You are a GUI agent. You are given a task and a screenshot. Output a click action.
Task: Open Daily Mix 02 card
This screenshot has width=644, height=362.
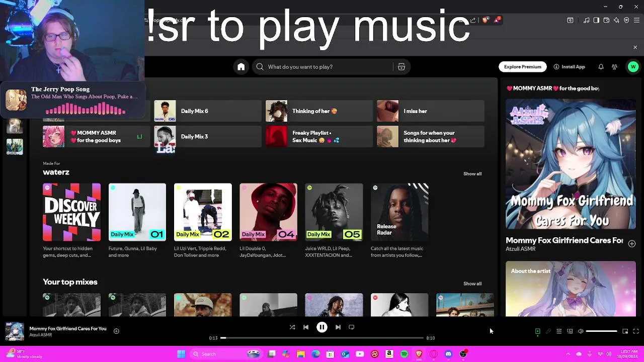coord(203,221)
